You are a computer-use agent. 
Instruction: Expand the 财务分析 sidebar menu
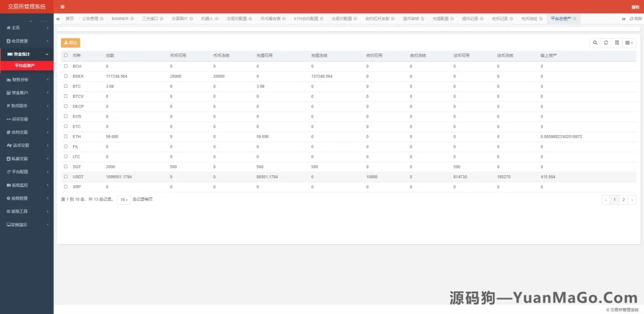tap(26, 80)
